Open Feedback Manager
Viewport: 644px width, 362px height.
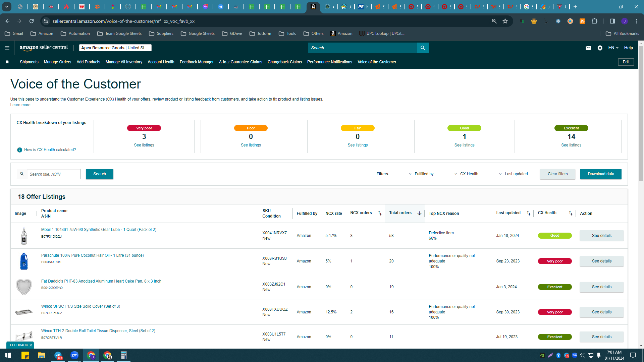pyautogui.click(x=197, y=62)
